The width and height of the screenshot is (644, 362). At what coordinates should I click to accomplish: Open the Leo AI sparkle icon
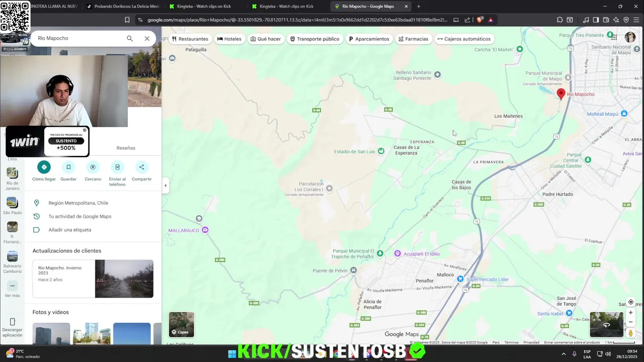(616, 20)
